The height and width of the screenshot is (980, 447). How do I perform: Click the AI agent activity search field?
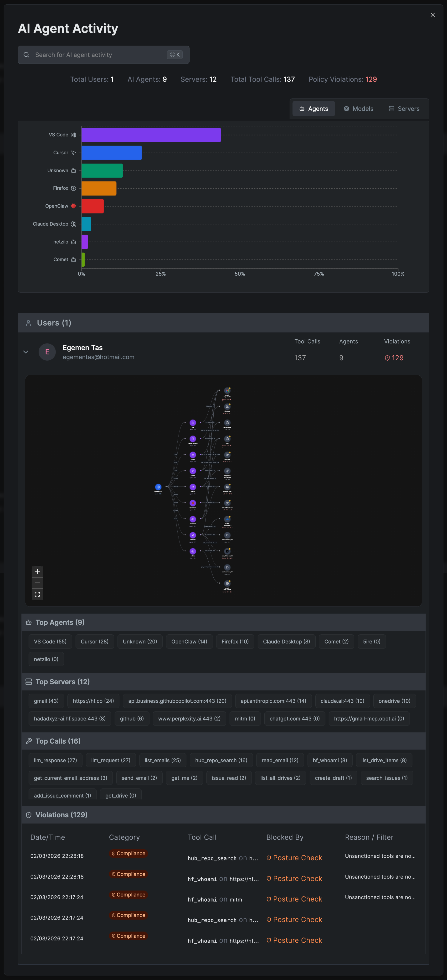point(103,54)
